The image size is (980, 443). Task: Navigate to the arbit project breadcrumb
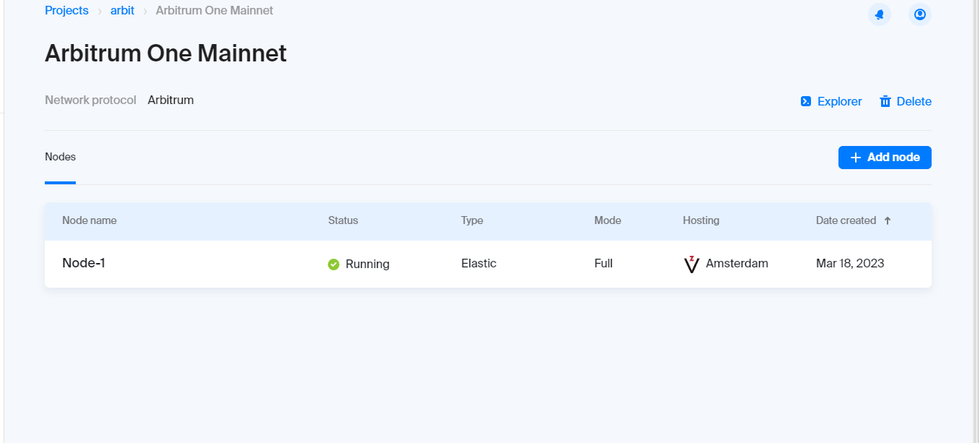click(x=122, y=11)
